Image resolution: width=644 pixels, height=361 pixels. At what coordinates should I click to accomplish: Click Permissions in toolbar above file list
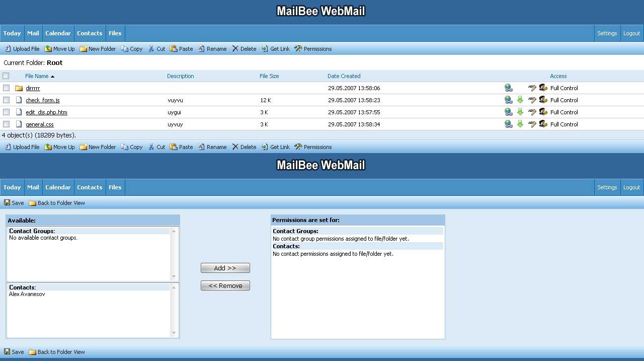[313, 49]
